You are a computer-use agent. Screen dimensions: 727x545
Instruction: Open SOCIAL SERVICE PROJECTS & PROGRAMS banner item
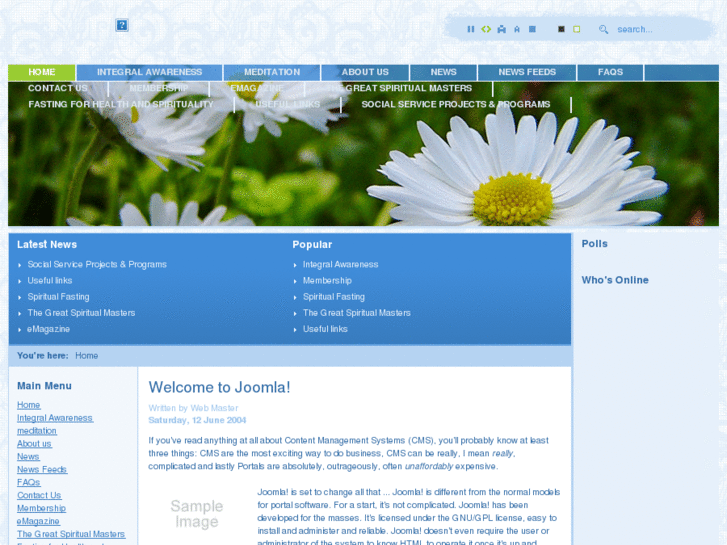pos(456,104)
